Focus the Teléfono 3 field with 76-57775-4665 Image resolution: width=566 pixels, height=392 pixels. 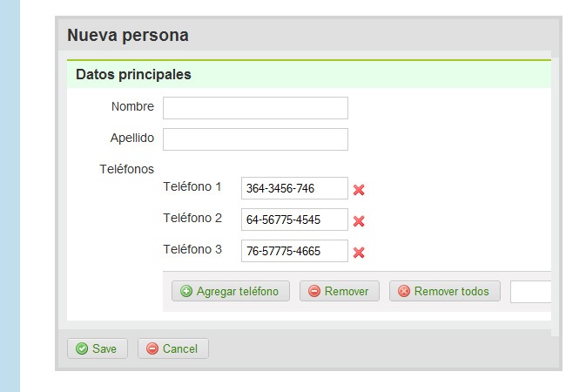(x=294, y=251)
